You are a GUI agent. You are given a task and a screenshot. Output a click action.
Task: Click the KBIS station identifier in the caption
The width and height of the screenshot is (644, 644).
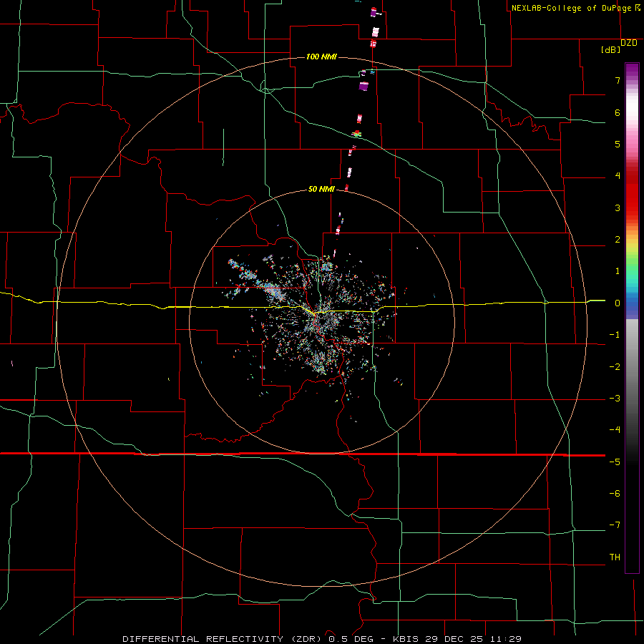click(x=406, y=639)
